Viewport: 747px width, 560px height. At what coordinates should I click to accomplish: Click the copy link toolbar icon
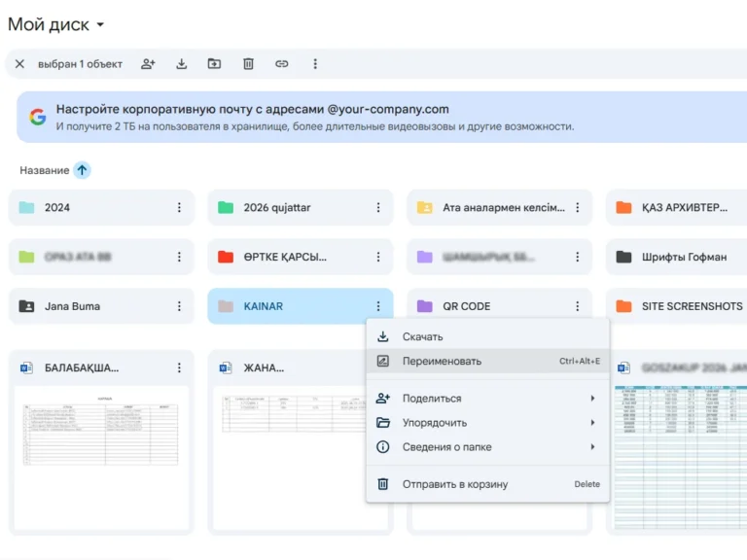coord(281,64)
